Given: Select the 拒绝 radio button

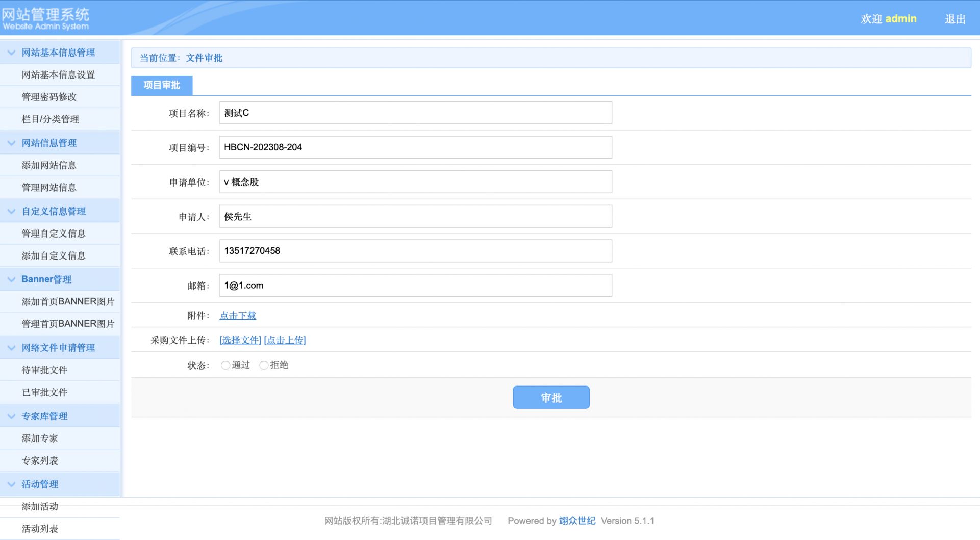Looking at the screenshot, I should coord(264,365).
